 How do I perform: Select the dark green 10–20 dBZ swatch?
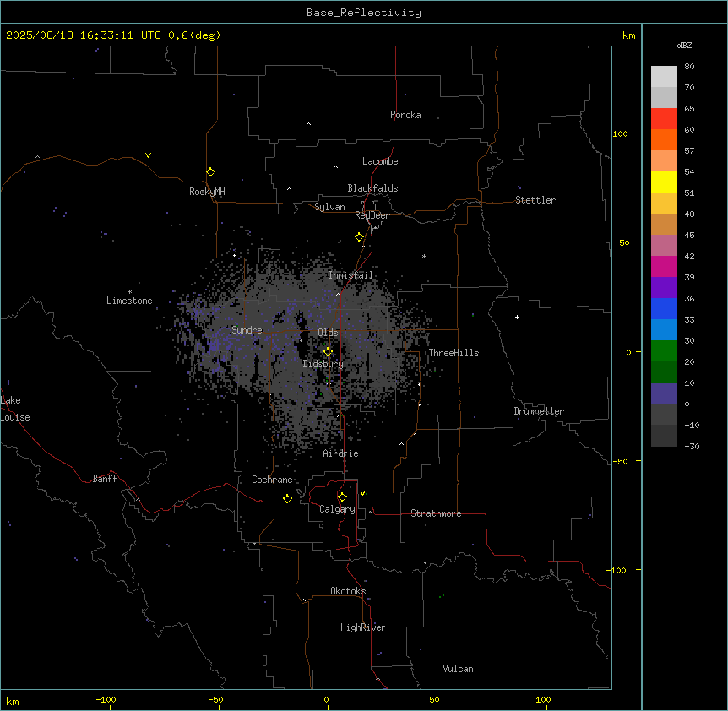(x=664, y=372)
